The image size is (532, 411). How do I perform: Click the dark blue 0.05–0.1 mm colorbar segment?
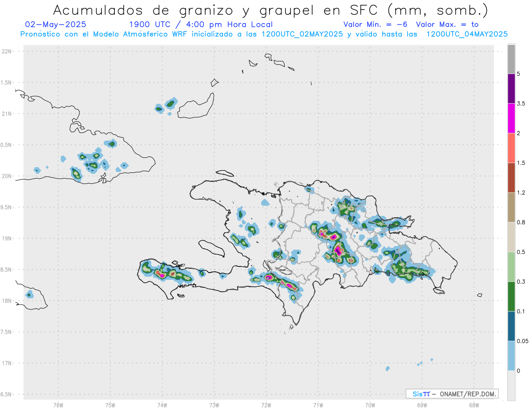(511, 326)
